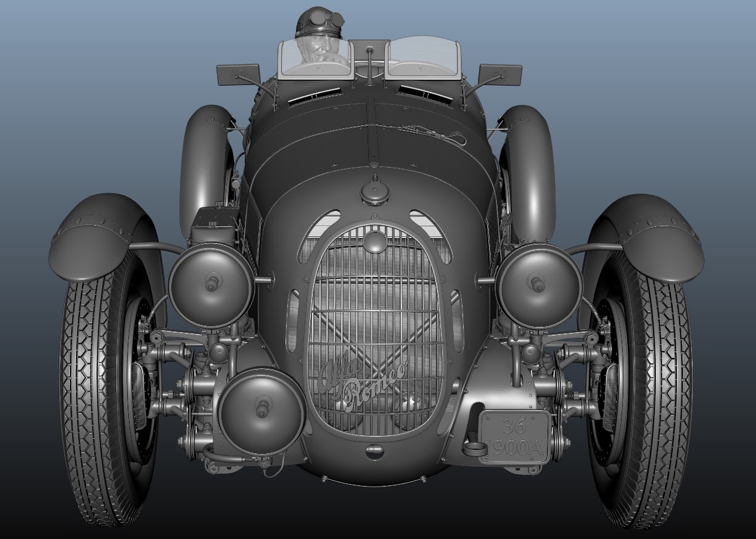Select the left cowl vent slot below the windscreen
The height and width of the screenshot is (539, 756).
(x=314, y=94)
